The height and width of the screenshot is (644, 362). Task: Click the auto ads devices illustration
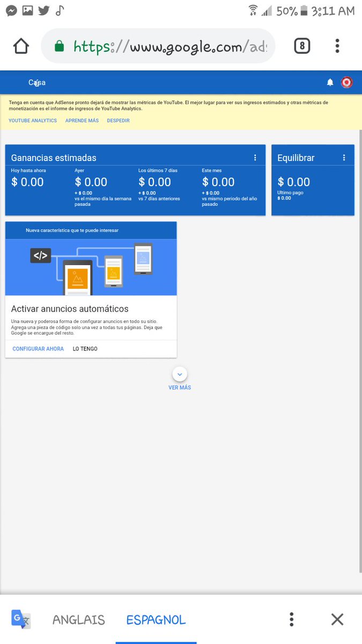pyautogui.click(x=91, y=267)
